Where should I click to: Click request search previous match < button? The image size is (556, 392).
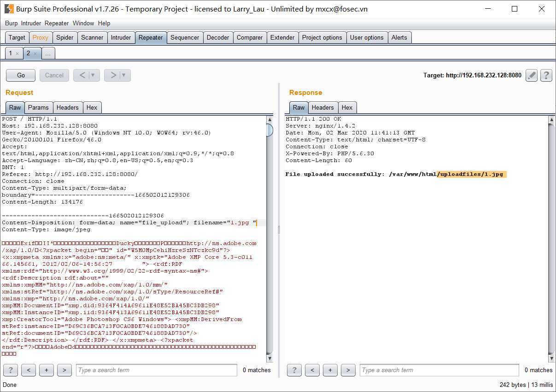click(29, 370)
